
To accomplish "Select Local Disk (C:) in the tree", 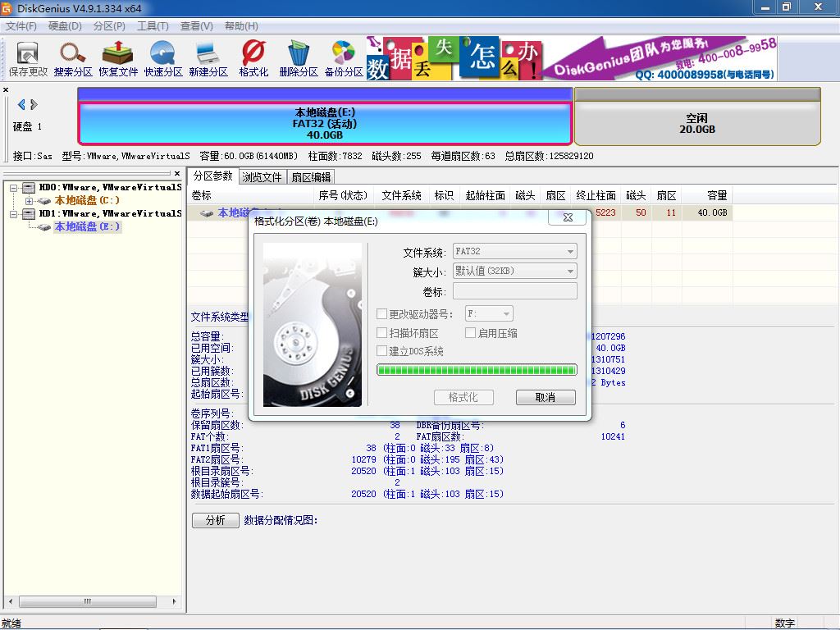I will pyautogui.click(x=87, y=200).
